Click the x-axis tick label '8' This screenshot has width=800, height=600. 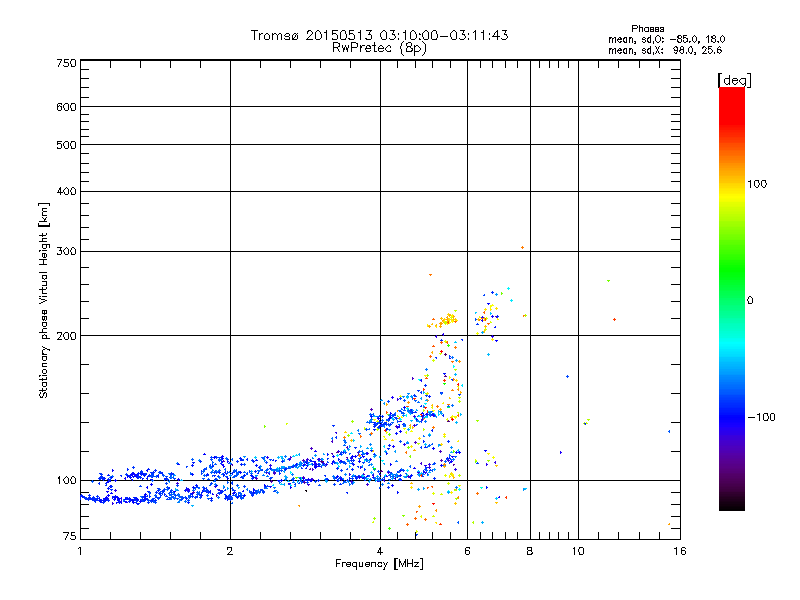pos(530,551)
